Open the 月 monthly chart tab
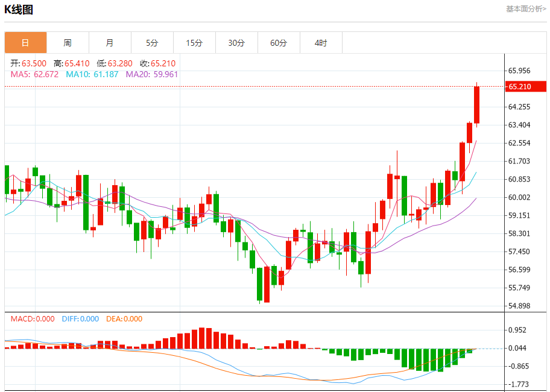Image resolution: width=550 pixels, height=392 pixels. click(110, 43)
